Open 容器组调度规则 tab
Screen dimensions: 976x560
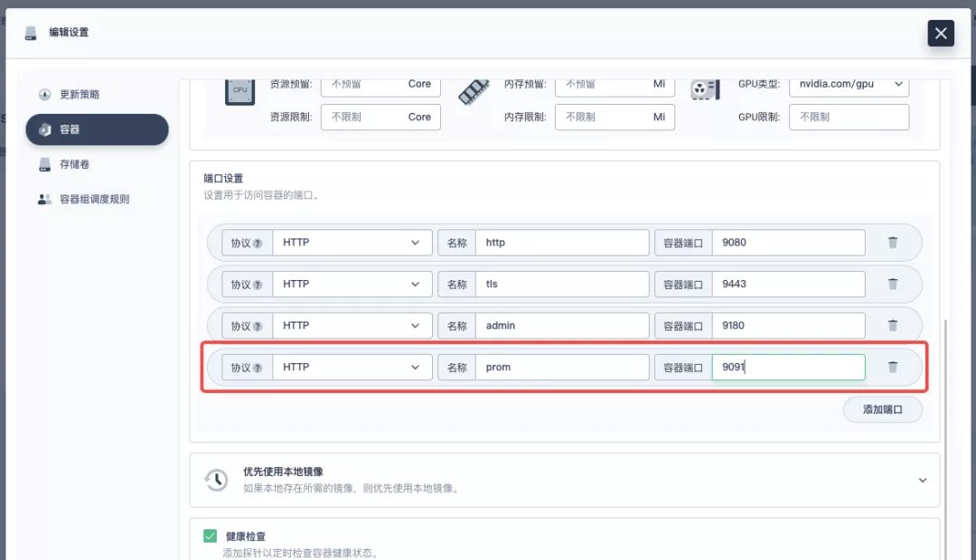pyautogui.click(x=97, y=199)
